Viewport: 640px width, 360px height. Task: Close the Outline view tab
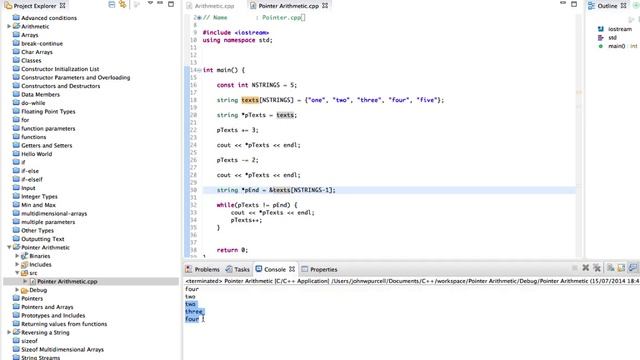(x=623, y=6)
